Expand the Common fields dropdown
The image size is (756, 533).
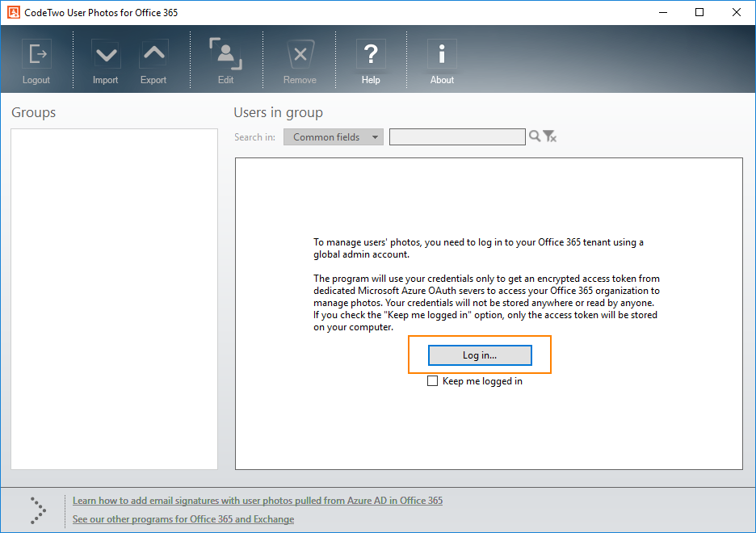click(x=334, y=136)
